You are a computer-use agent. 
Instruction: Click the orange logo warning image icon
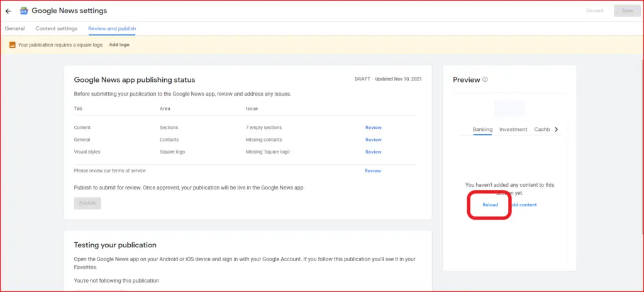[x=13, y=45]
